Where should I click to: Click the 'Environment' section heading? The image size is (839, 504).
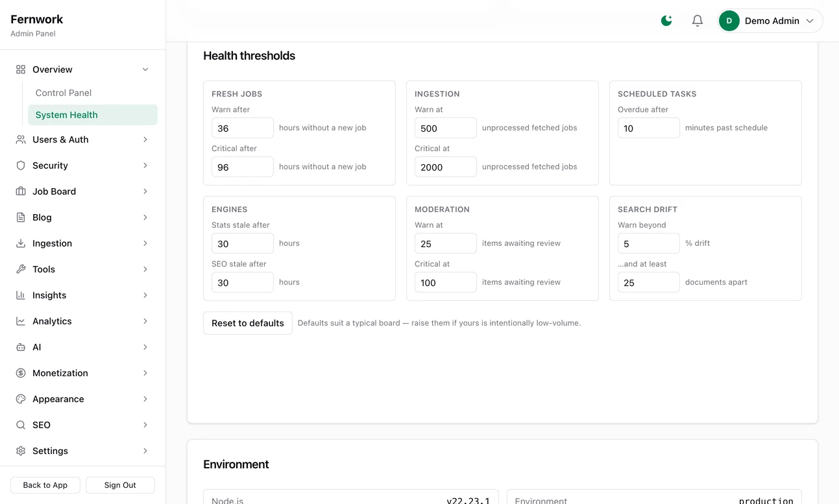[x=236, y=464]
